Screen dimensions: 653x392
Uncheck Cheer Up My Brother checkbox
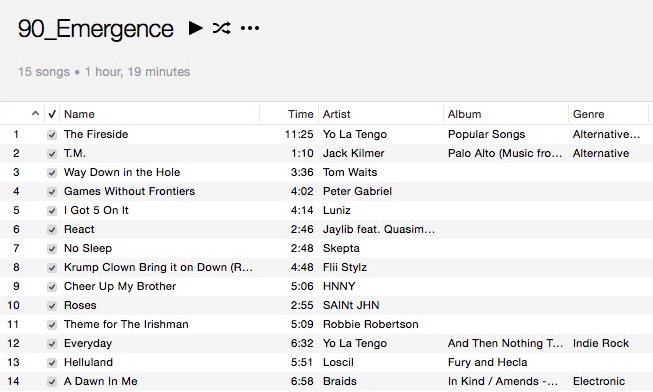pyautogui.click(x=52, y=287)
